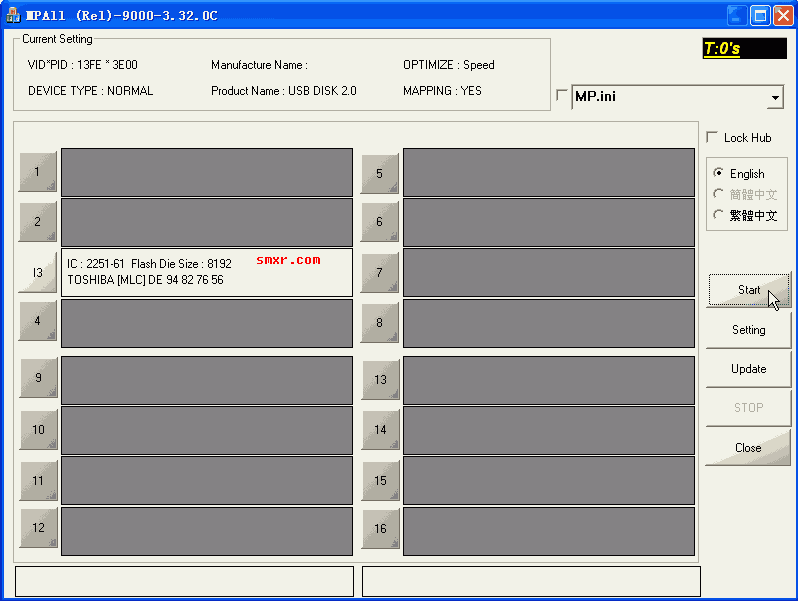Click the port 8 slot button
This screenshot has width=798, height=601.
[x=380, y=323]
